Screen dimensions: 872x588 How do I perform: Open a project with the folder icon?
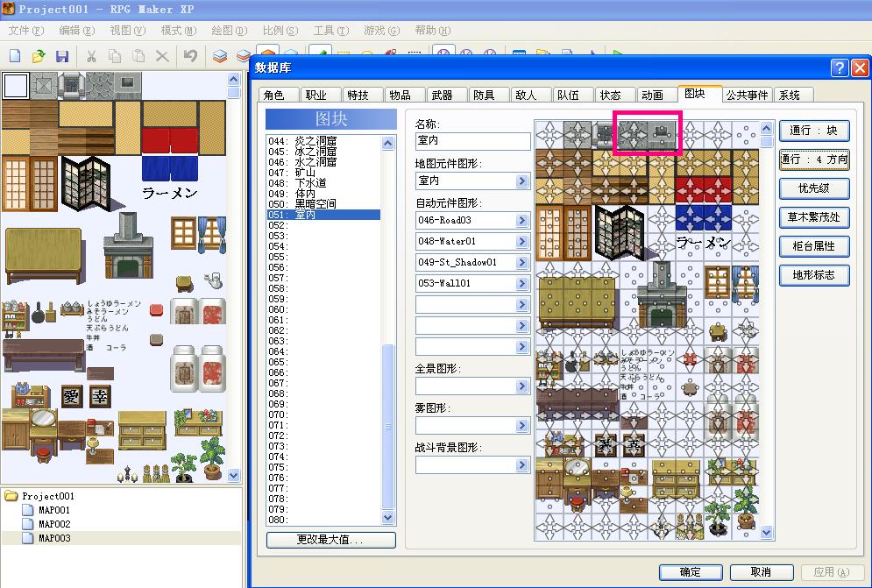point(39,55)
